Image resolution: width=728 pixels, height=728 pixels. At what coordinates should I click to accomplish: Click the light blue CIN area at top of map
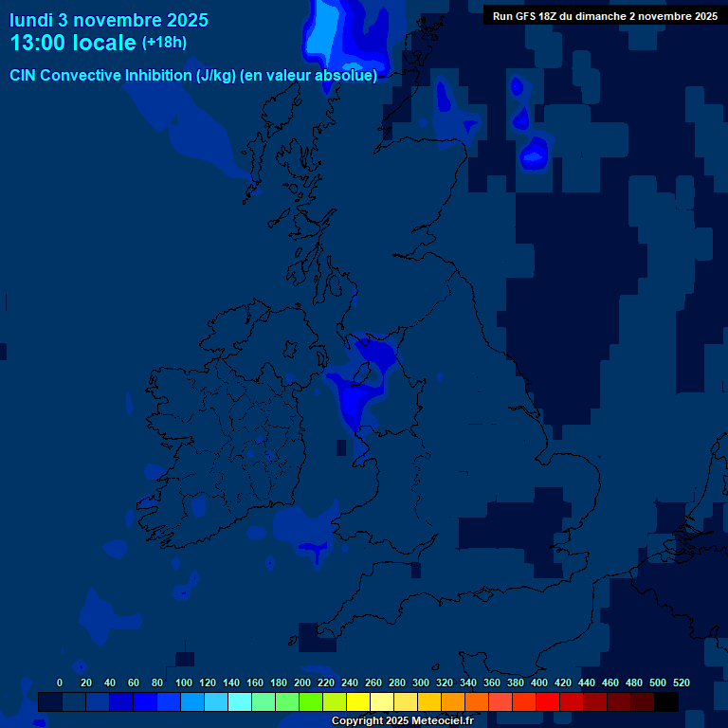click(x=327, y=33)
